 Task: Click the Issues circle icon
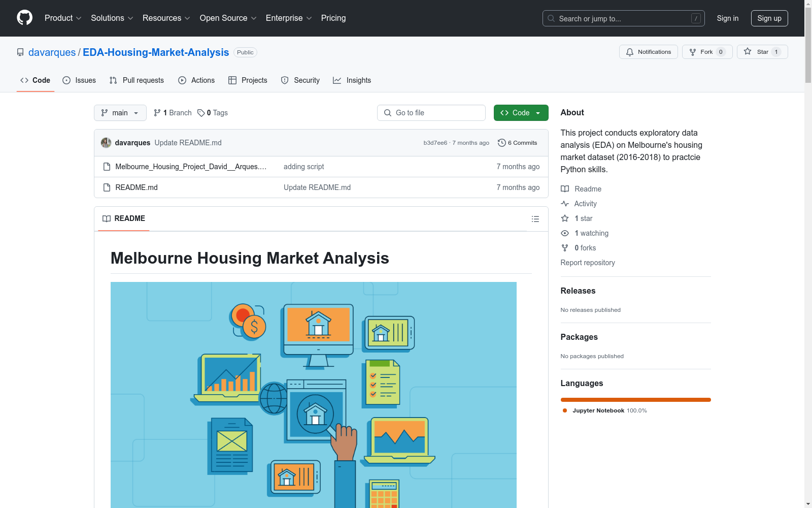pos(66,80)
